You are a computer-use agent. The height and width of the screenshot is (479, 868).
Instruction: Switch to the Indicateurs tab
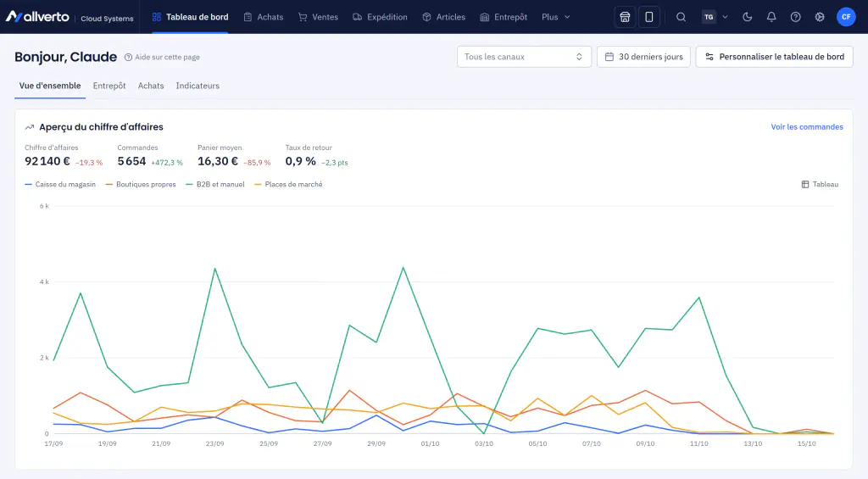[198, 86]
